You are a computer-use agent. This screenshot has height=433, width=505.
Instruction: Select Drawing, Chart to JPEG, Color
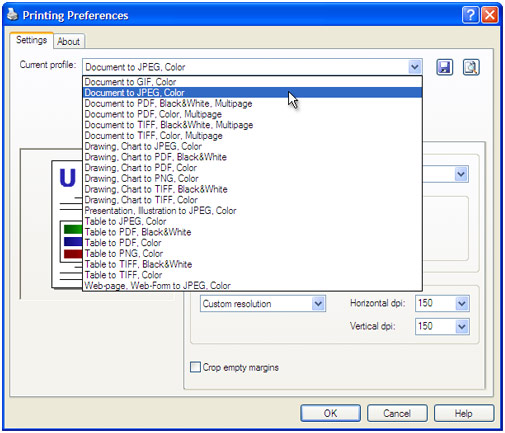[252, 146]
